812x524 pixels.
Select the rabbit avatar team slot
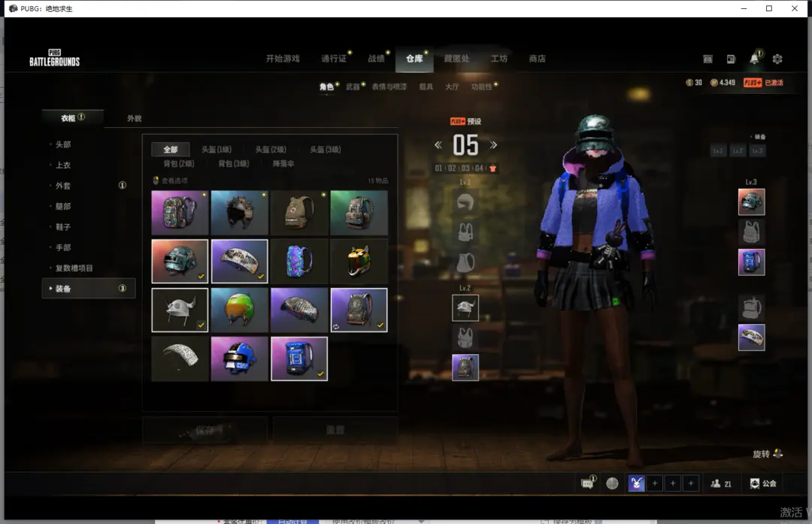(x=637, y=483)
